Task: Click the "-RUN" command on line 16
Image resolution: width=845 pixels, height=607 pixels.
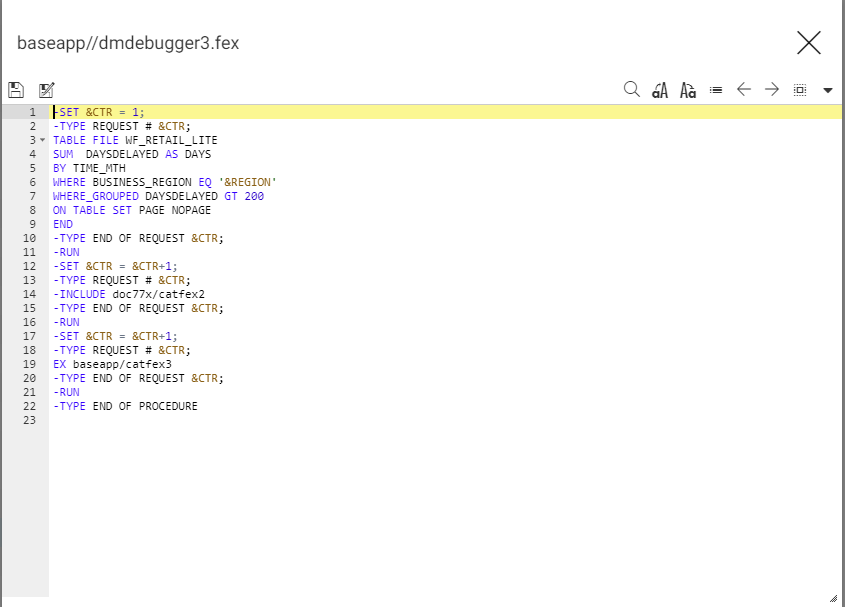Action: click(x=66, y=322)
